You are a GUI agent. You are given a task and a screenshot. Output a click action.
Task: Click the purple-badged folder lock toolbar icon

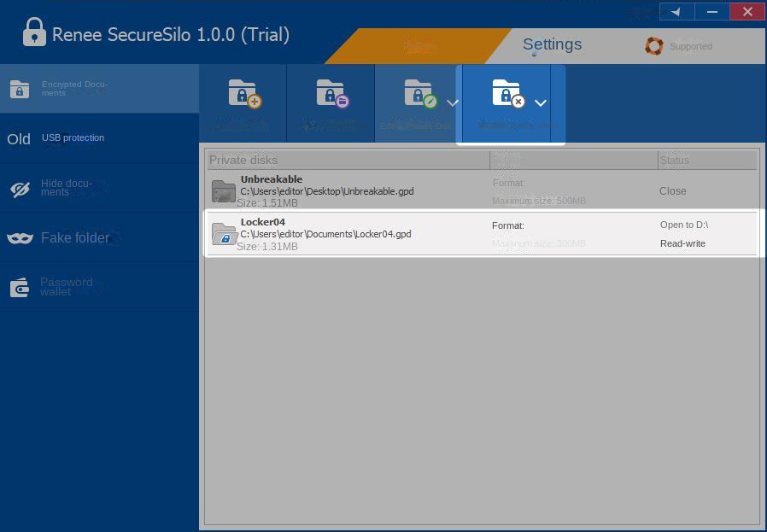pos(331,95)
